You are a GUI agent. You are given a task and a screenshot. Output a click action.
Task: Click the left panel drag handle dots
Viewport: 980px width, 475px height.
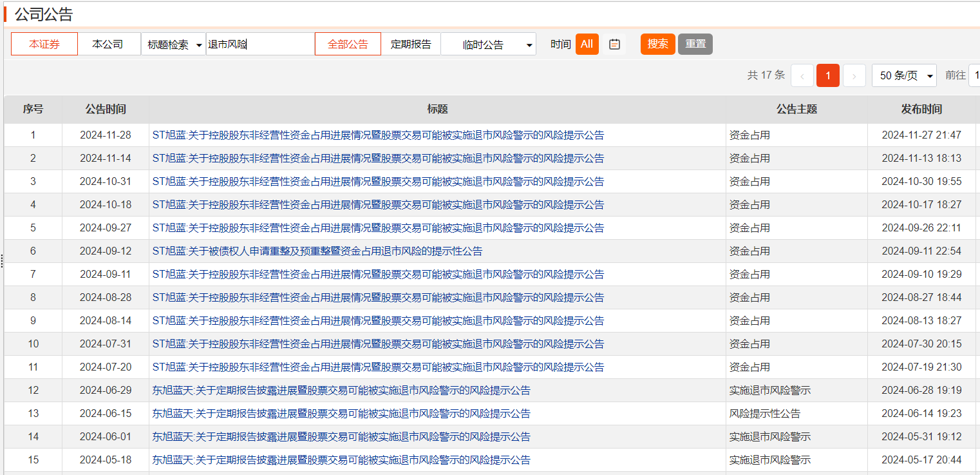click(x=2, y=260)
